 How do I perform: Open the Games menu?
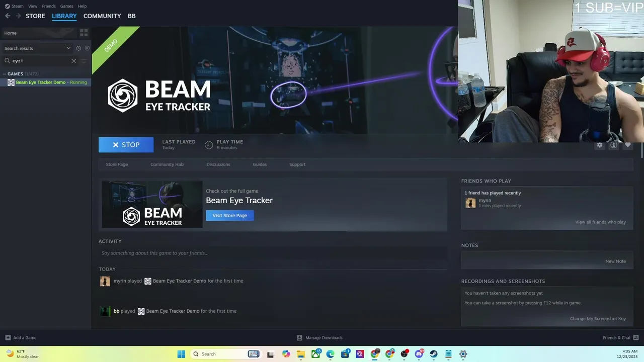[66, 6]
